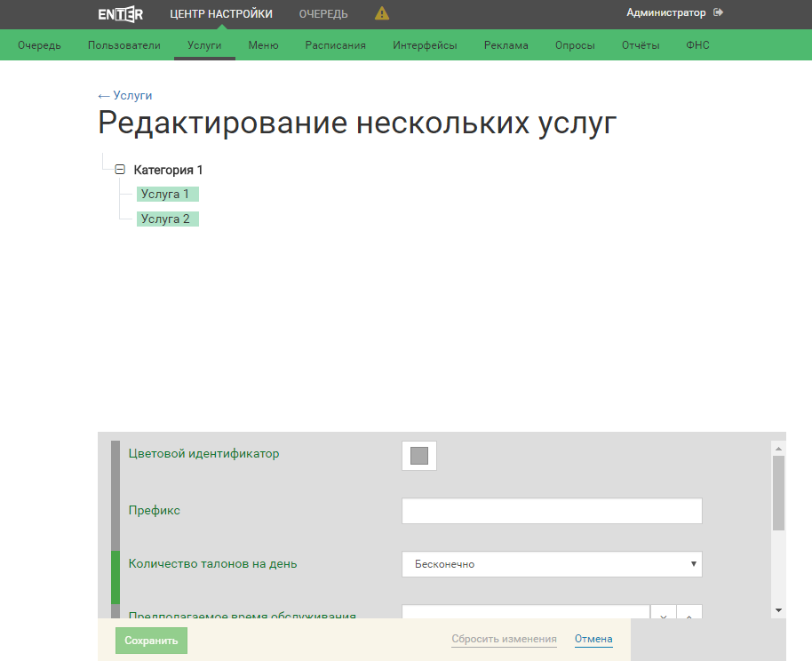Collapse the Категория 1 tree node
The image size is (812, 661).
[x=120, y=169]
